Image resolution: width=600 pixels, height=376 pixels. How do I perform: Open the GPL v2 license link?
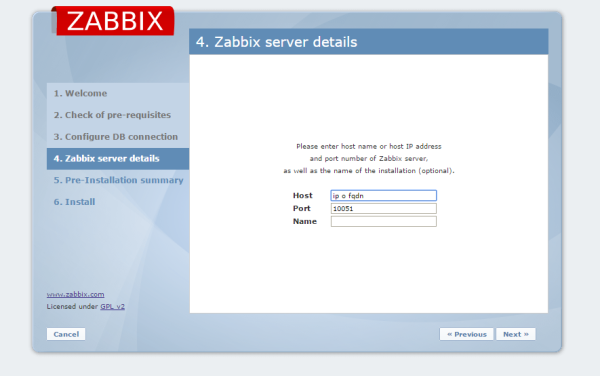coord(112,306)
